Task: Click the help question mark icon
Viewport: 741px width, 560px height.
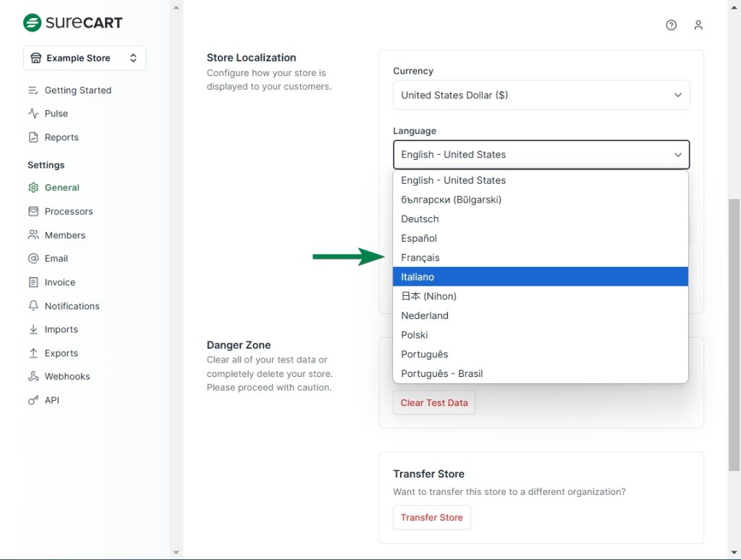Action: 671,25
